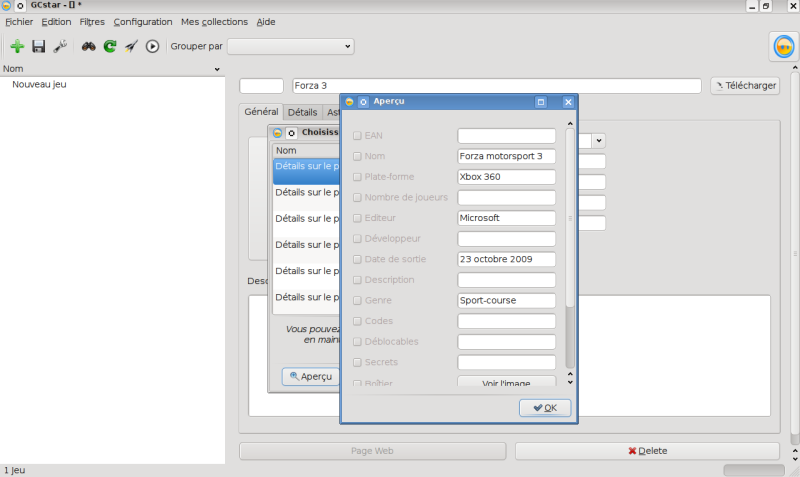
Task: Open the Mes collections menu
Action: (214, 22)
